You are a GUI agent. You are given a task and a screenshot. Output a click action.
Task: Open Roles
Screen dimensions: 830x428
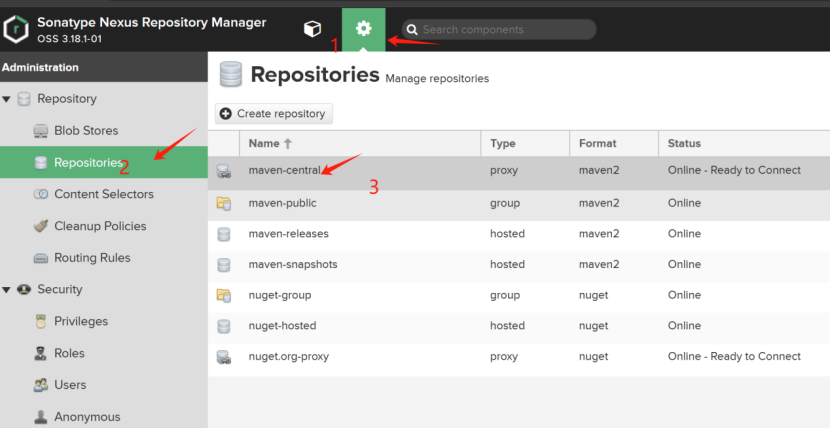point(69,353)
